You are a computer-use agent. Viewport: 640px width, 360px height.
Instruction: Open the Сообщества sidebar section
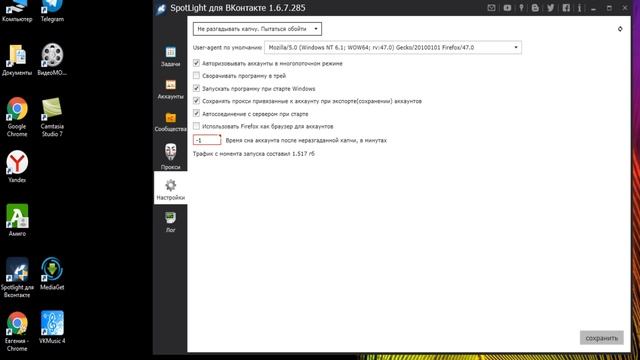coord(171,122)
